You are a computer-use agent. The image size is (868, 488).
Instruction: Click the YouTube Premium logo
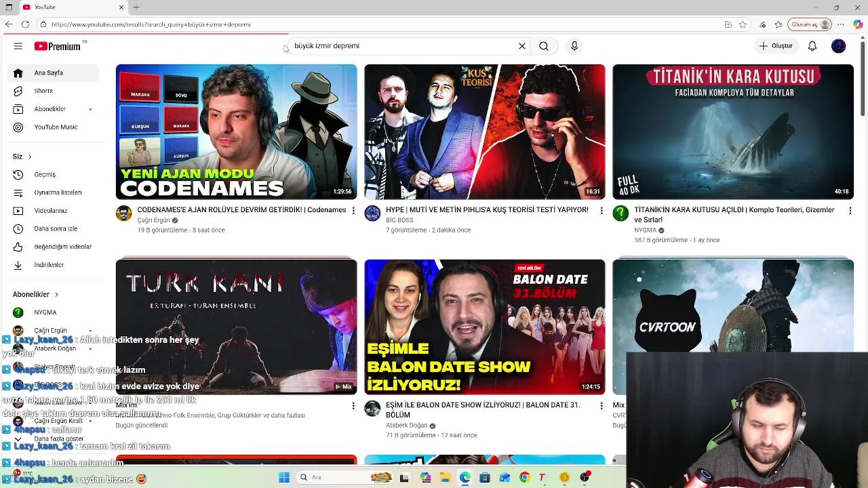coord(58,46)
